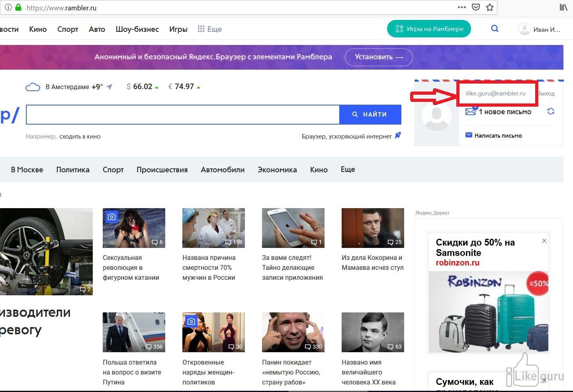Click the robinzon.ru ad link

click(458, 263)
